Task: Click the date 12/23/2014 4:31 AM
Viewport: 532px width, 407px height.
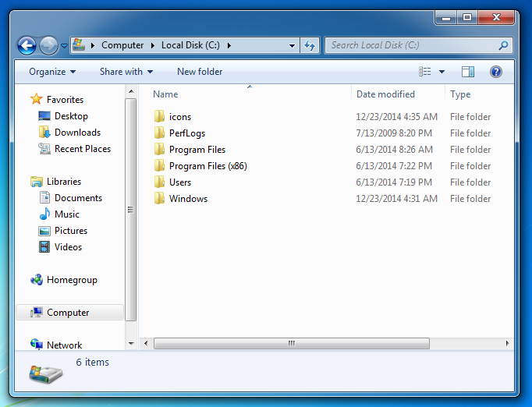Action: (396, 198)
